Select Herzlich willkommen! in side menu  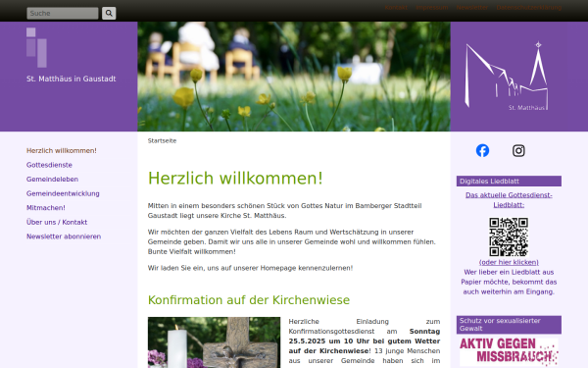point(62,150)
